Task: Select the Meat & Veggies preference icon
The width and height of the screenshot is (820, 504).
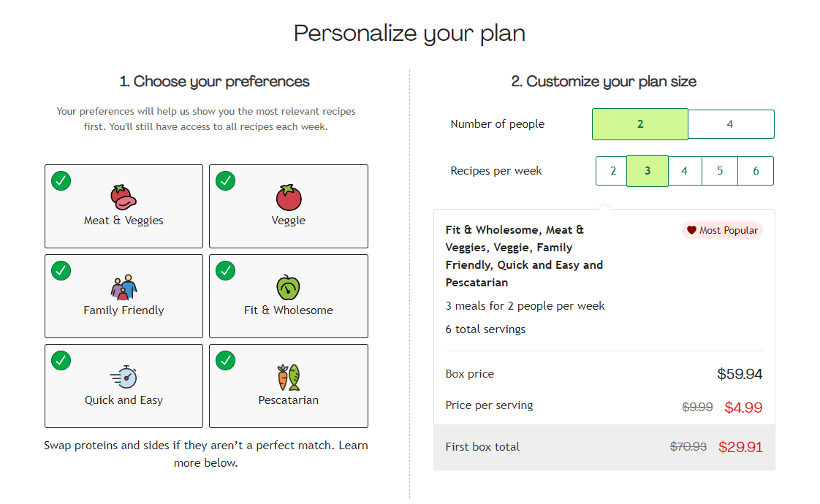Action: 124,196
